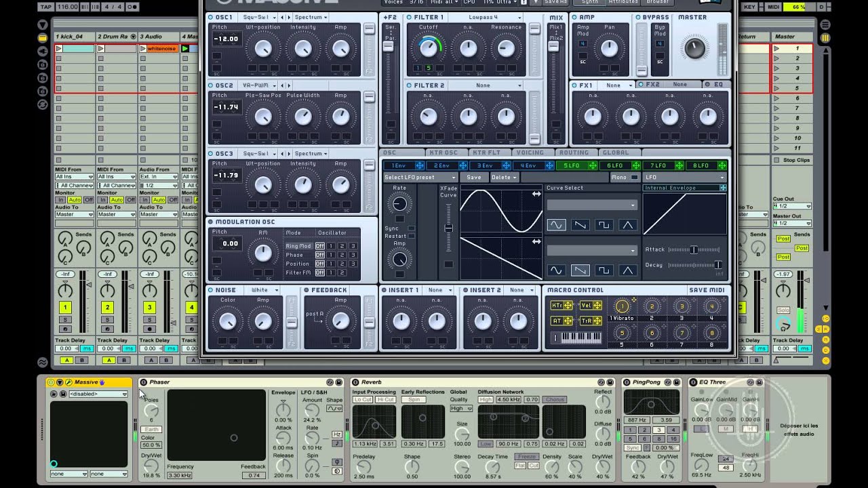Select the triangle curve in lower Curve Select row

627,270
